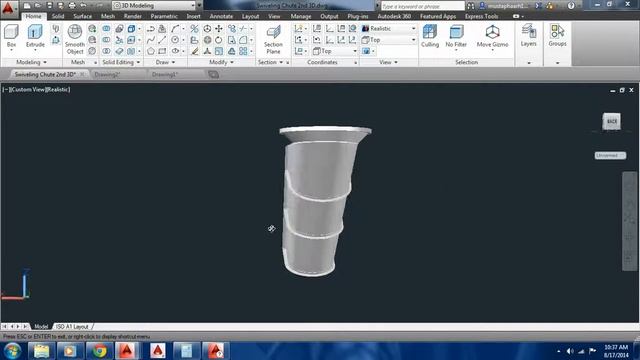Click the new drawing tab button
640x360 pixels.
(x=213, y=75)
